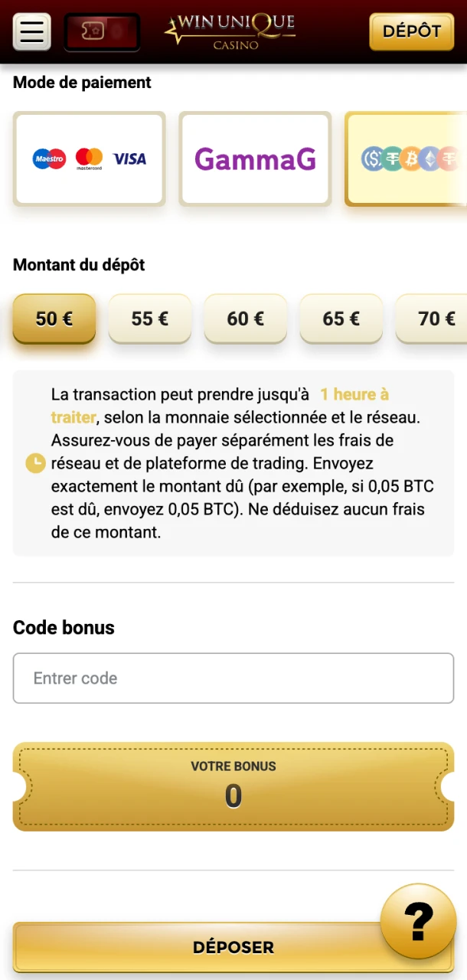
Task: Click the Mastercard logo
Action: click(x=89, y=158)
